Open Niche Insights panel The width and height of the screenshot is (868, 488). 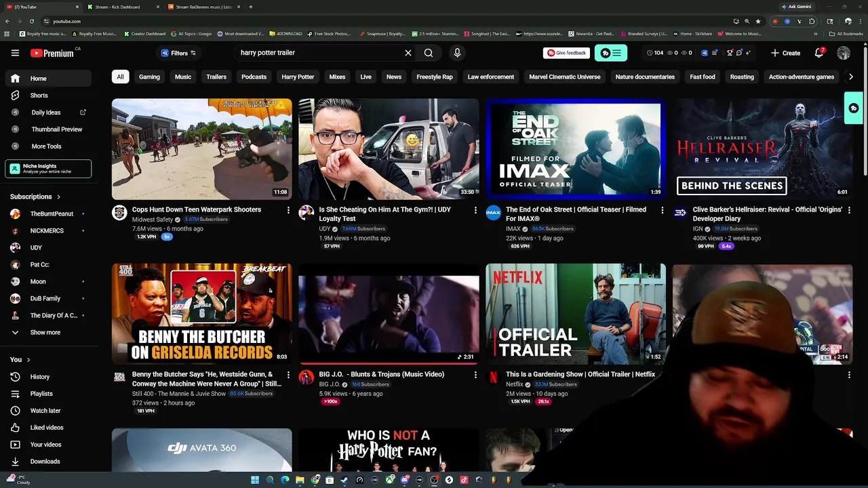48,169
